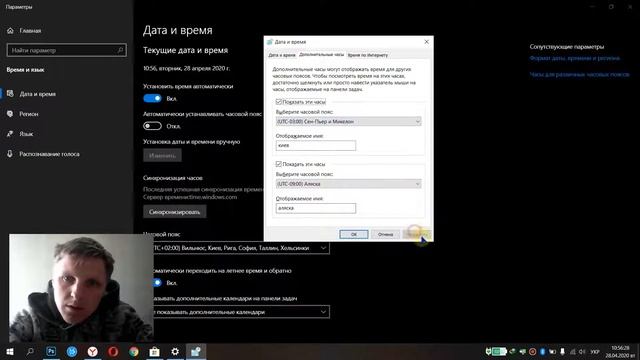Open the Аляска time zone dropdown
The width and height of the screenshot is (640, 360).
[348, 184]
